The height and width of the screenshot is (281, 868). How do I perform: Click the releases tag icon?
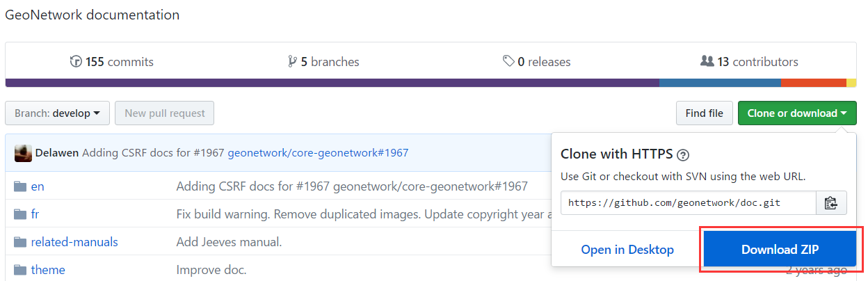point(508,62)
